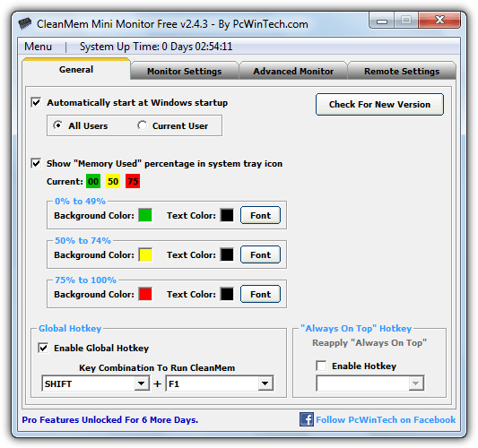478x448 pixels.
Task: Click Reapply "Always On Top" label
Action: (x=369, y=343)
